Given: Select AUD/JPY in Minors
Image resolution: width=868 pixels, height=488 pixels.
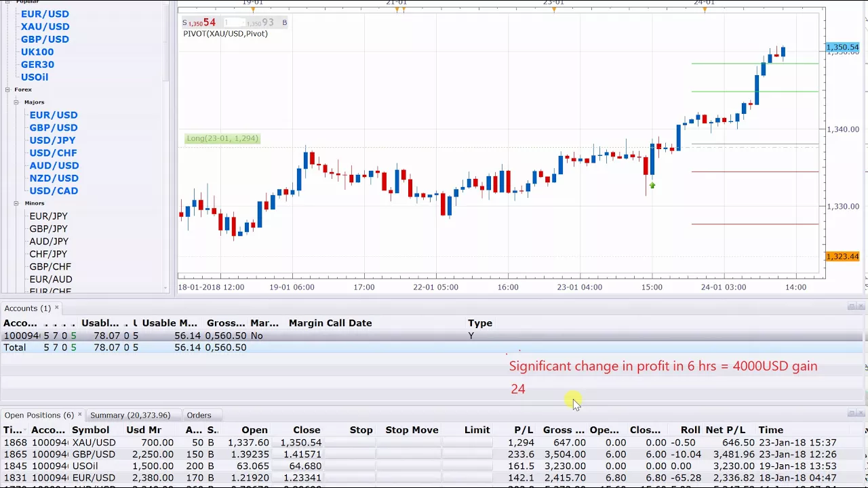Looking at the screenshot, I should (x=49, y=241).
